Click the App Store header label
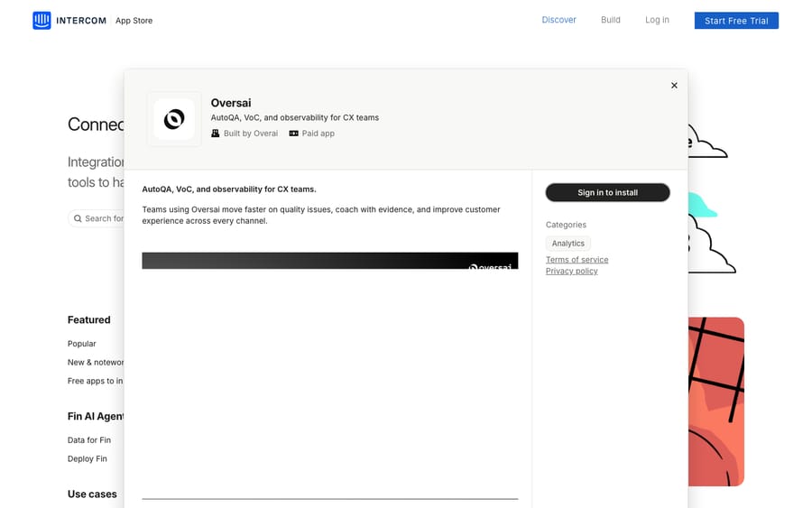 click(134, 21)
